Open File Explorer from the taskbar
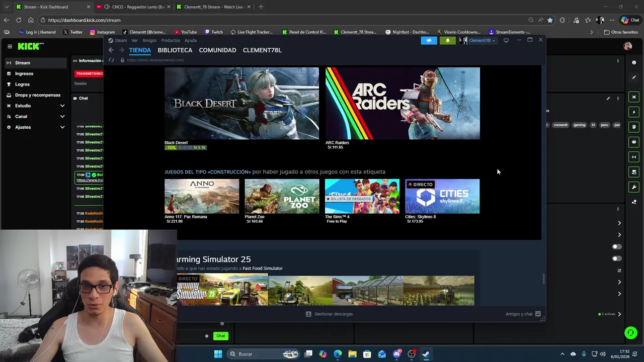This screenshot has height=362, width=644. point(352,354)
